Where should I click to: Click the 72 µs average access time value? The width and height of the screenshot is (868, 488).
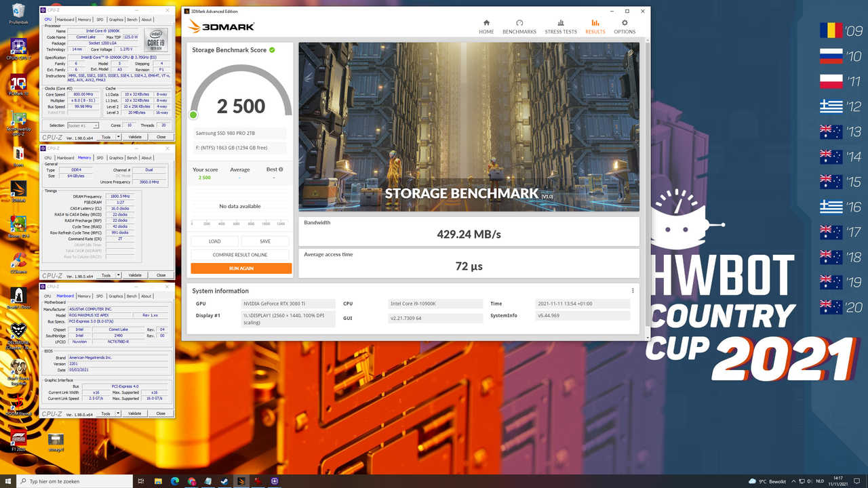point(469,266)
